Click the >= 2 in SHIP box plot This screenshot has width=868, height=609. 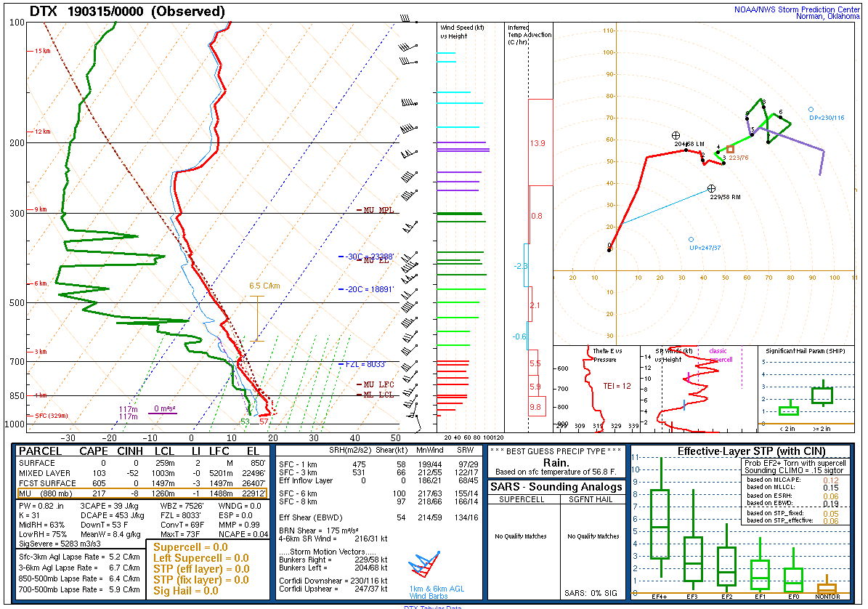coord(823,394)
